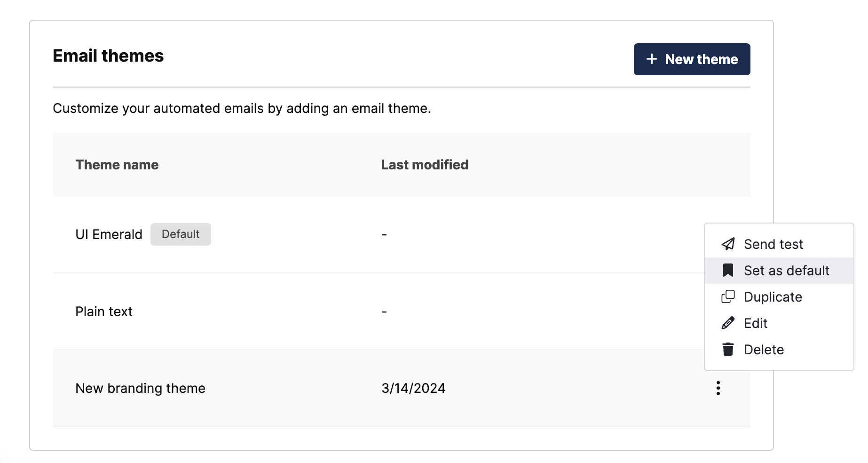Click the trash can icon
Screen dimensions: 868x463
tap(728, 350)
